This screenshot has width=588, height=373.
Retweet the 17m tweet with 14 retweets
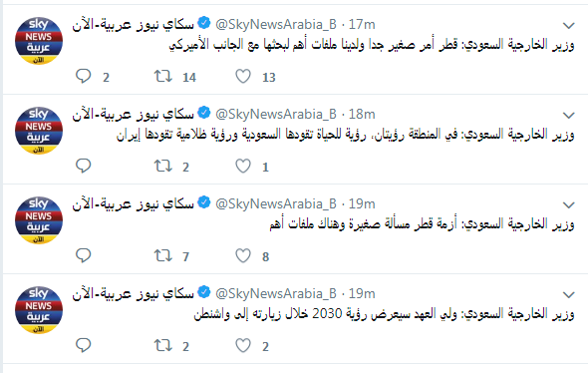(x=163, y=76)
